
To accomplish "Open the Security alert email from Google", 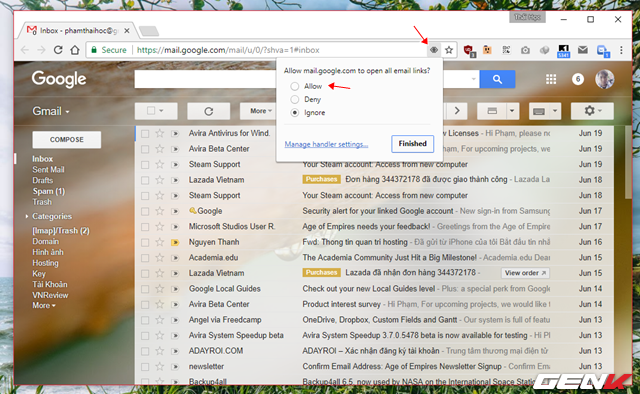I will [377, 211].
